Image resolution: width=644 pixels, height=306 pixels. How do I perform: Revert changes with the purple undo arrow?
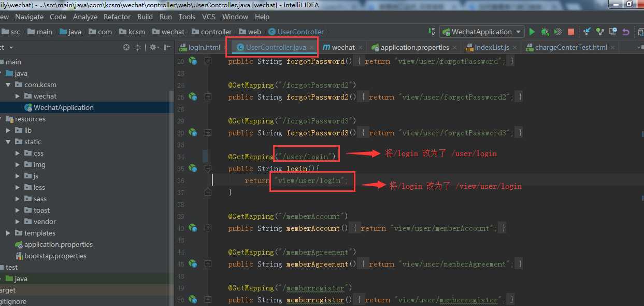coord(626,32)
